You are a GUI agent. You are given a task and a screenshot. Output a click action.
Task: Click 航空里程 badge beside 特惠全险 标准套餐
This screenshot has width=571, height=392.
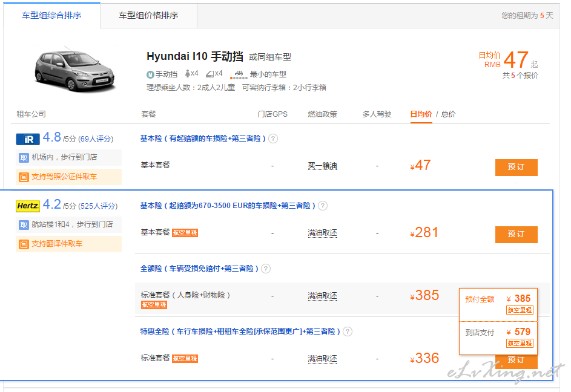click(185, 359)
